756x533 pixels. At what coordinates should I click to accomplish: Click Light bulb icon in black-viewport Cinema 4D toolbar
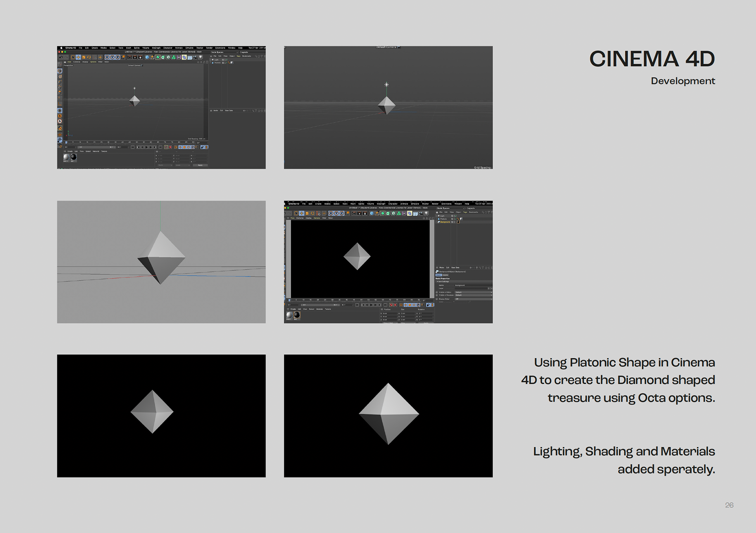point(426,213)
